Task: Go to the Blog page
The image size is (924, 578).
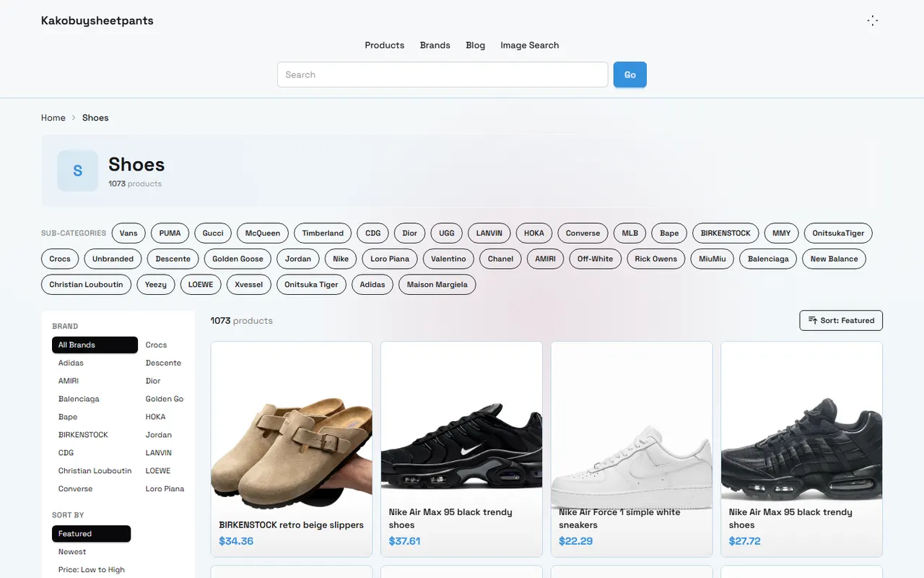Action: click(x=476, y=45)
